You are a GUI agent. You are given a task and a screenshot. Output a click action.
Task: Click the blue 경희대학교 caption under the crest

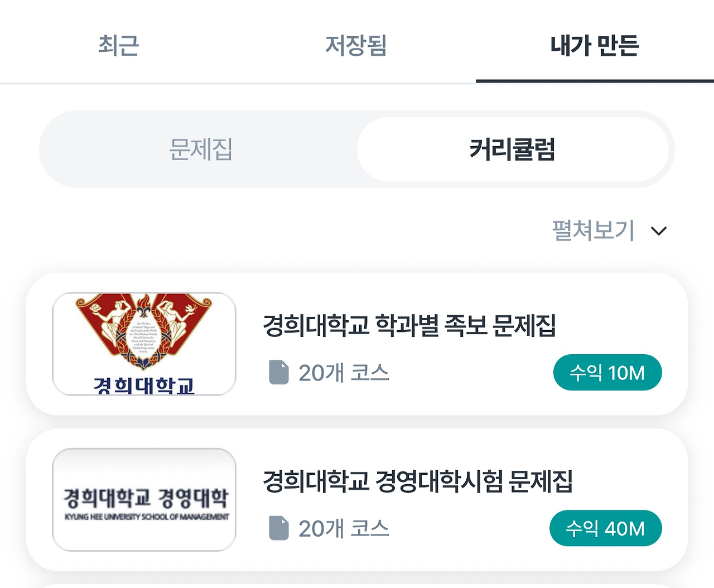click(x=144, y=385)
